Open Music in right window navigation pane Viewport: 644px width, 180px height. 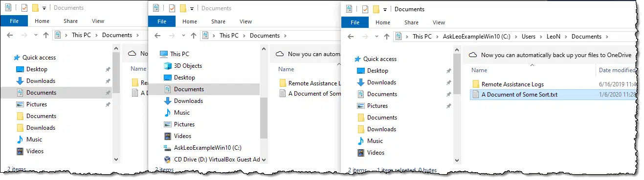tap(375, 141)
